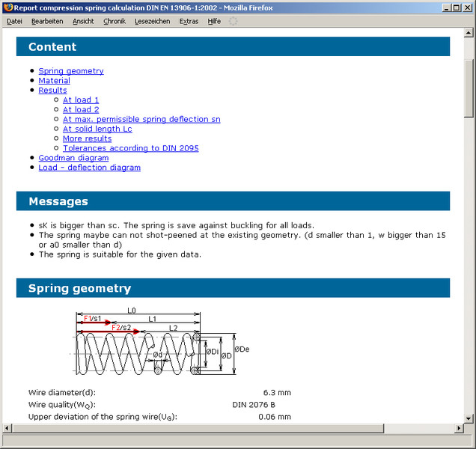Open the Bearbeiten menu

[x=47, y=21]
